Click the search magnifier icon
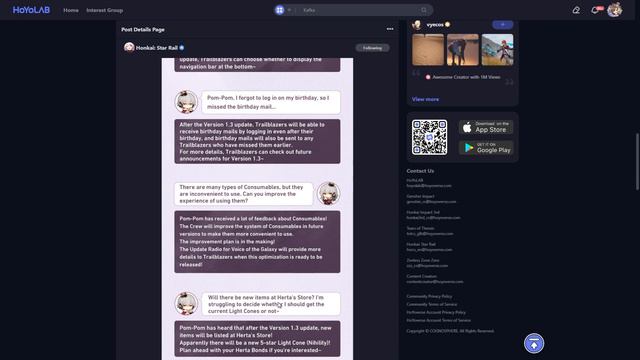Image resolution: width=640 pixels, height=360 pixels. [424, 10]
